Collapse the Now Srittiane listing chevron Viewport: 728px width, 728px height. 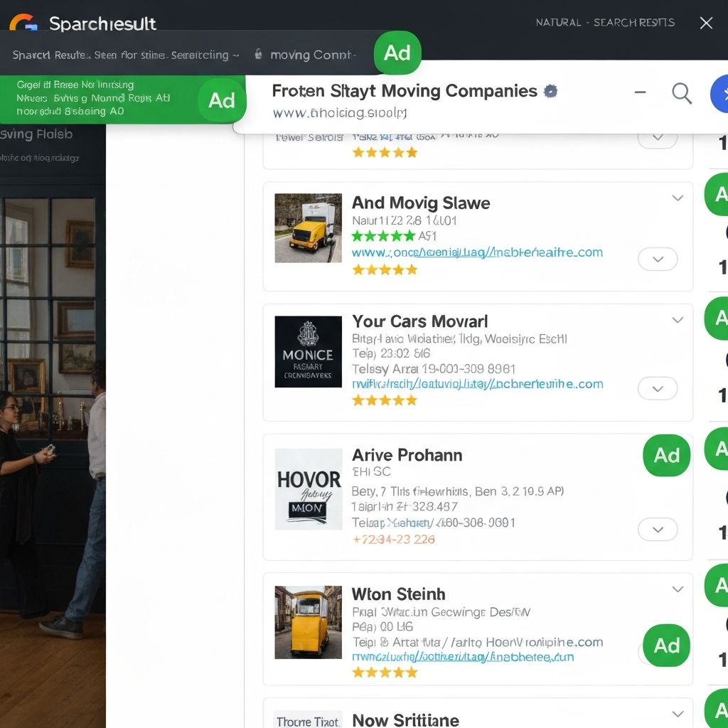676,714
